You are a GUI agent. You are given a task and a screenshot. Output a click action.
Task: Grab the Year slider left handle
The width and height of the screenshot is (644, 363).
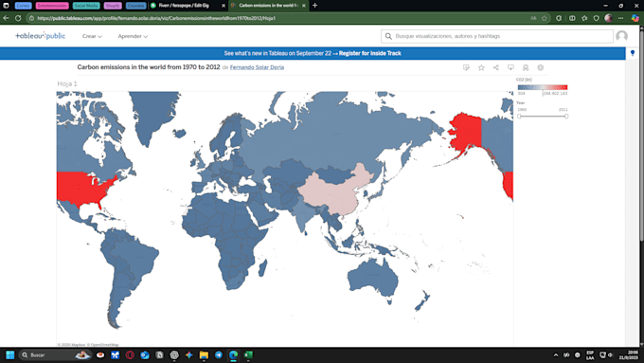pyautogui.click(x=520, y=117)
